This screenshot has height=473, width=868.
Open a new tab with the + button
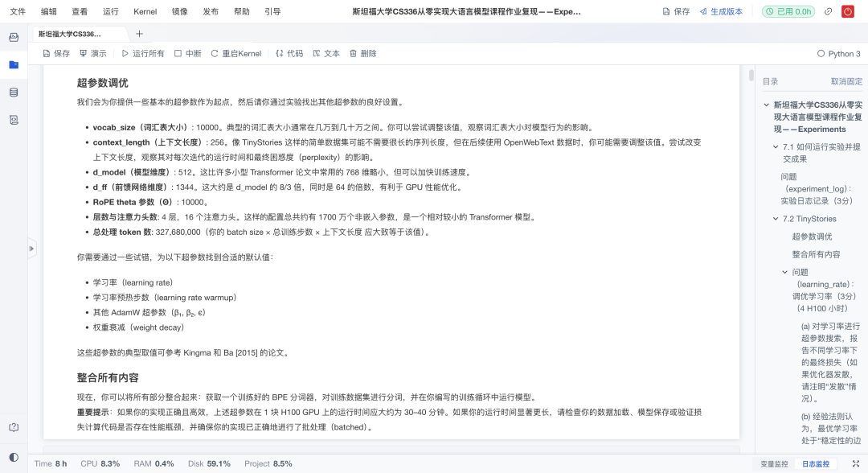click(x=140, y=35)
